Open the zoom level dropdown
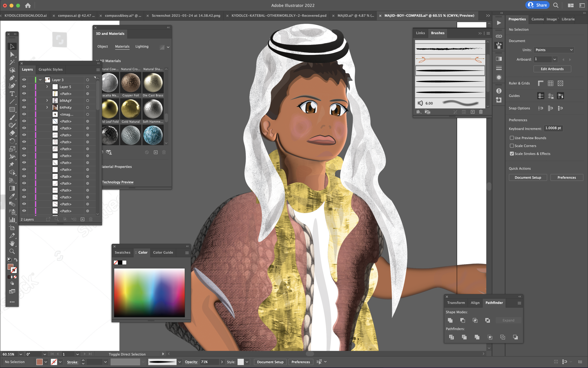 21,354
